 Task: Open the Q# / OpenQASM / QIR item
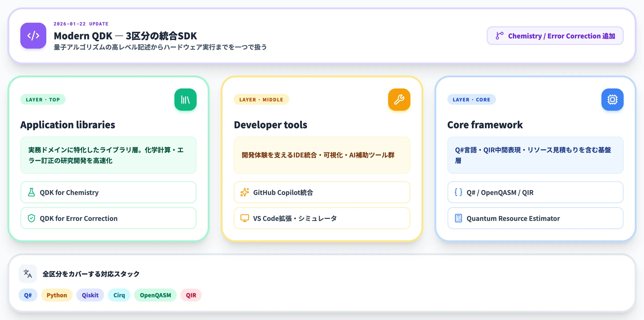coord(535,192)
